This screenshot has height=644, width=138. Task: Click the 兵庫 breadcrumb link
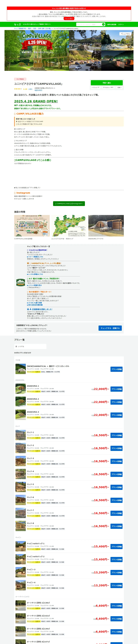(35, 29)
